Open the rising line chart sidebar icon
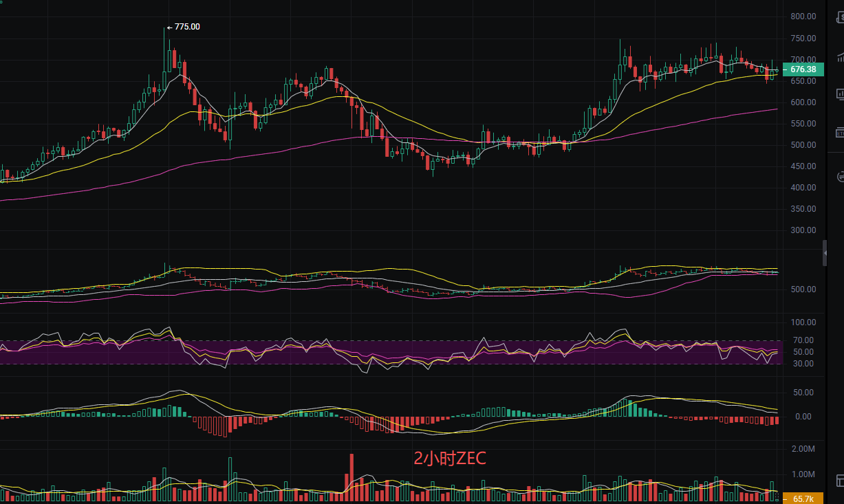 840,58
